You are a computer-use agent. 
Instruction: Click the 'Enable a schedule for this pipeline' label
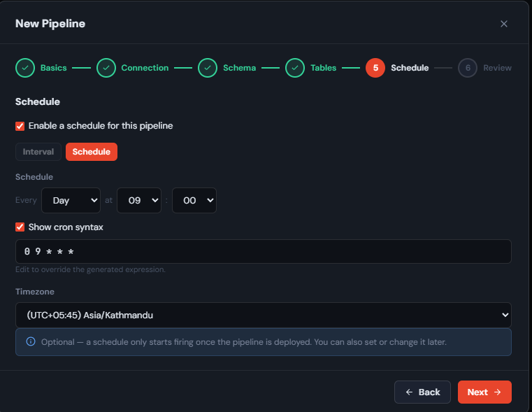(x=101, y=126)
